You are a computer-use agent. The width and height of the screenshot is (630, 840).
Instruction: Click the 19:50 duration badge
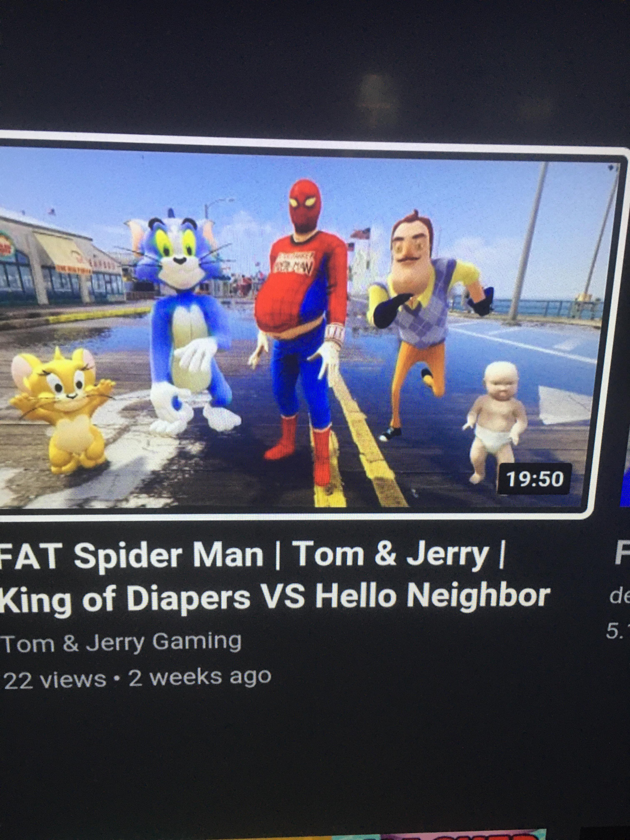[x=535, y=479]
